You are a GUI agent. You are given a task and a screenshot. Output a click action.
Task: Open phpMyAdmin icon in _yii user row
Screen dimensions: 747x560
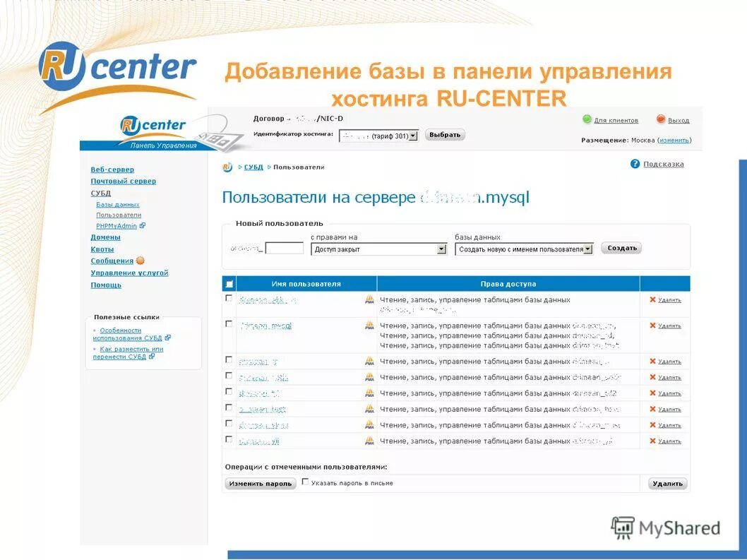[x=369, y=441]
